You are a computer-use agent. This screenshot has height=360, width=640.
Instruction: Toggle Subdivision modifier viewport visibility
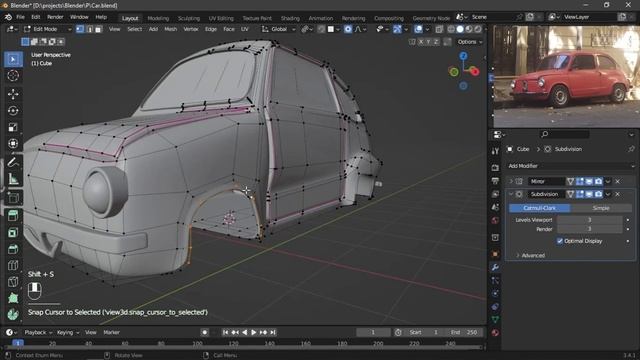[x=589, y=194]
